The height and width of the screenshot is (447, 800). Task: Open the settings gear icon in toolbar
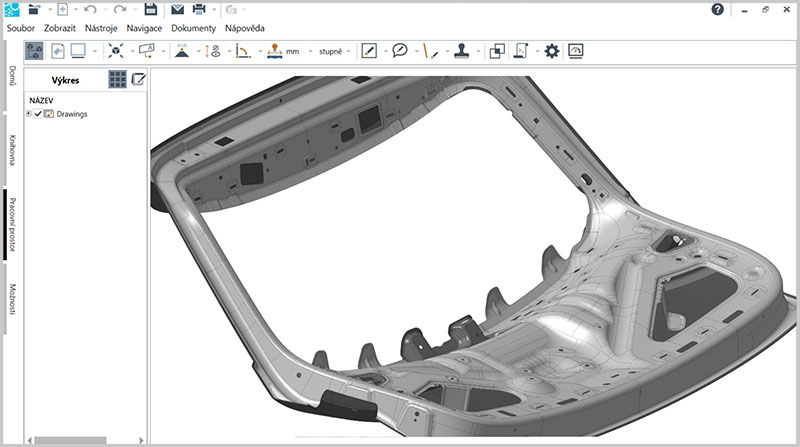click(x=551, y=51)
